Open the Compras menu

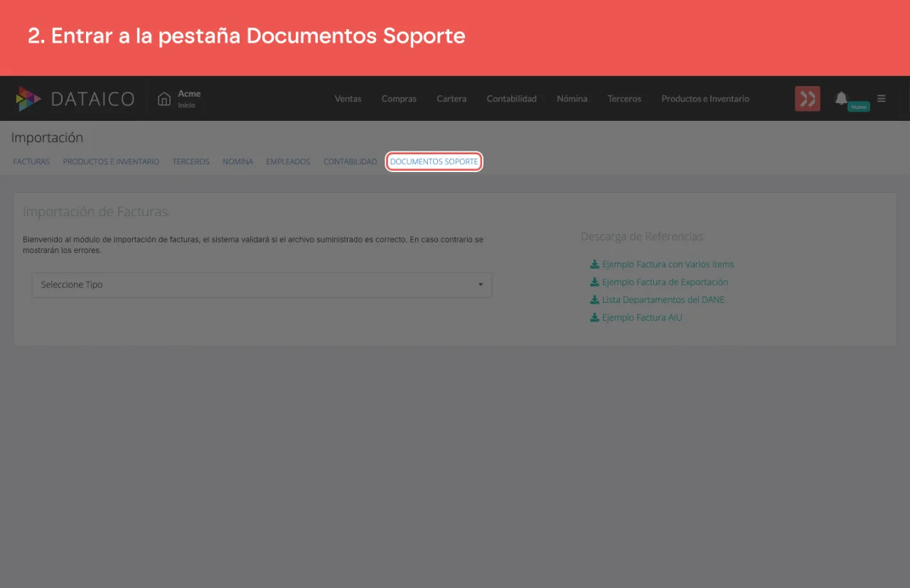(399, 99)
